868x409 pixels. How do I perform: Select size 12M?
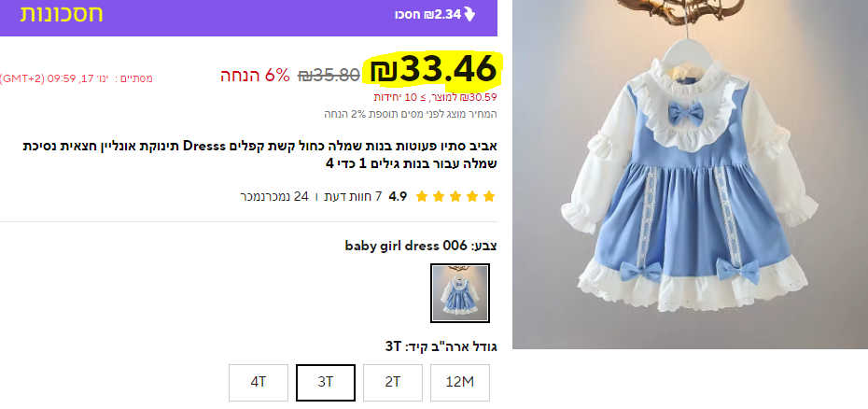[460, 383]
